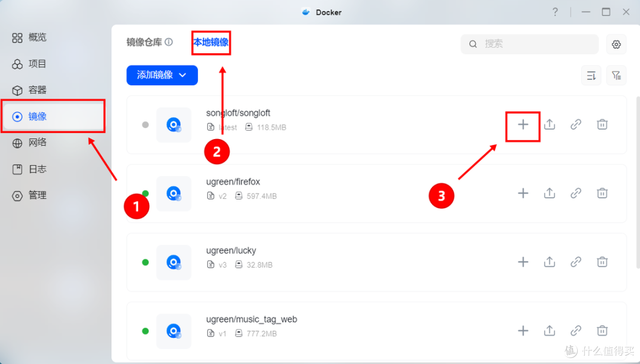Open the 添加镜像 dropdown button

tap(162, 75)
